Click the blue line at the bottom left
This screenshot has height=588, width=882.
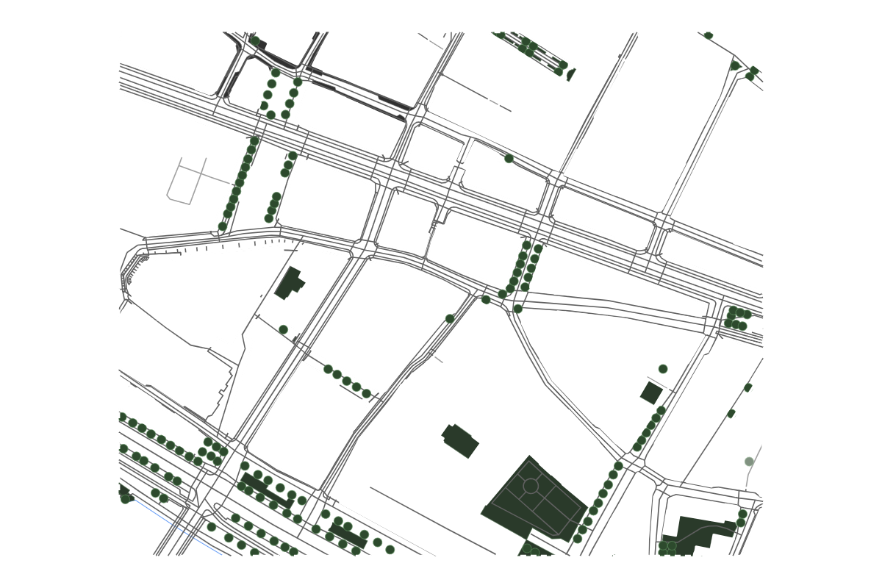[176, 528]
